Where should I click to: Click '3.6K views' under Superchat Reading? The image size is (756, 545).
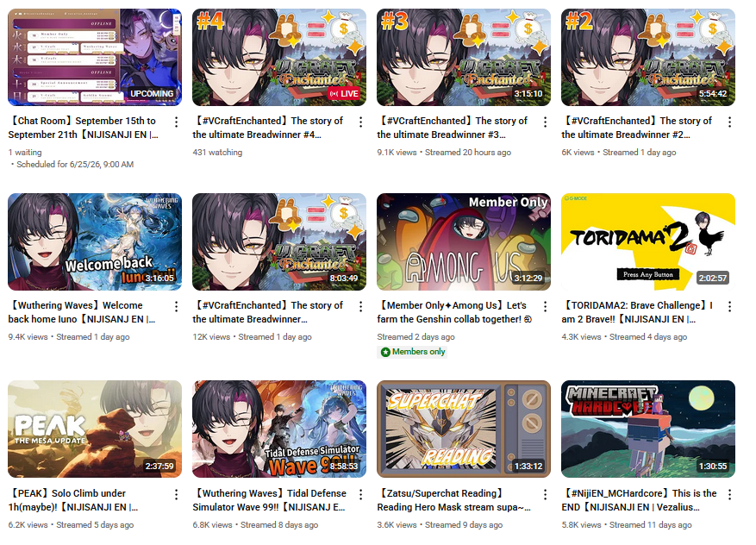(x=397, y=525)
